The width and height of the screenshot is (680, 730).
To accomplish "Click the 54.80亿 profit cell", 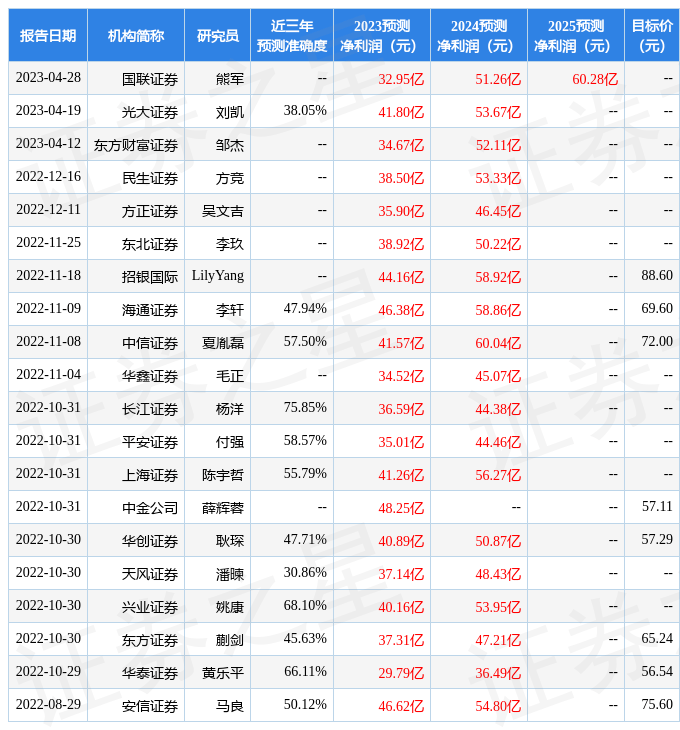I will click(x=498, y=706).
